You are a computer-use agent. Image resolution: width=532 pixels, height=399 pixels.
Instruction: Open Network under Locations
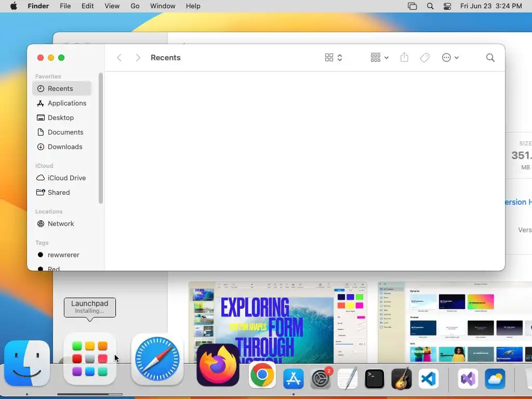click(x=62, y=223)
